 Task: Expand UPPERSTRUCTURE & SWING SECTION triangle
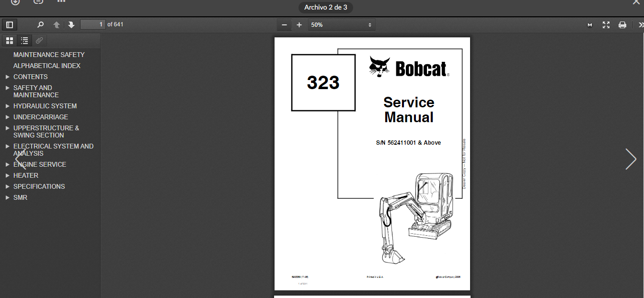pyautogui.click(x=7, y=128)
